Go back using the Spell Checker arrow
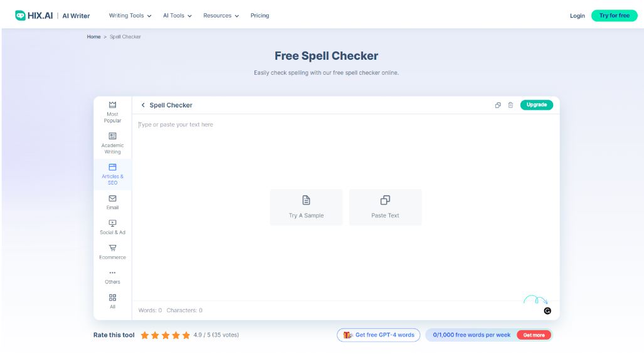The width and height of the screenshot is (644, 356). [x=143, y=105]
